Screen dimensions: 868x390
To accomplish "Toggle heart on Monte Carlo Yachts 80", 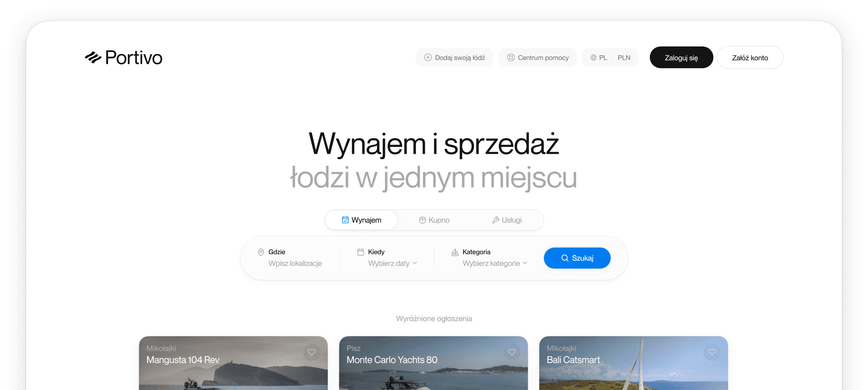I will click(x=511, y=352).
